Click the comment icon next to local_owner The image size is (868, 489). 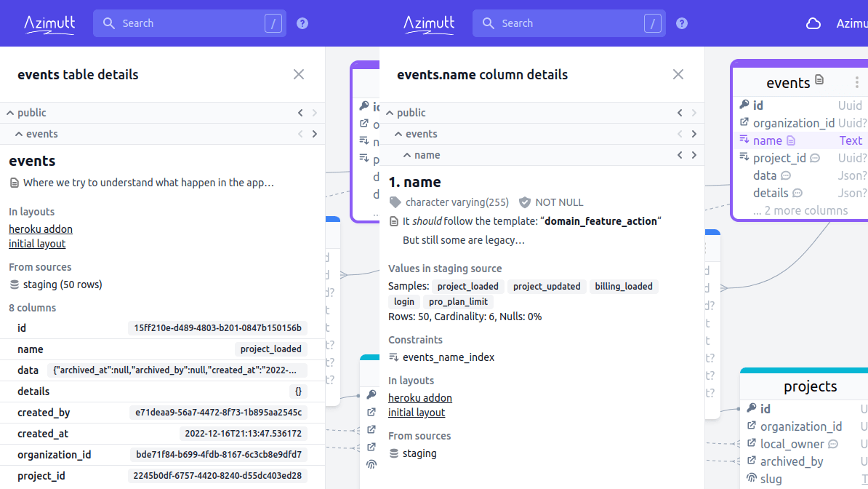(x=833, y=444)
